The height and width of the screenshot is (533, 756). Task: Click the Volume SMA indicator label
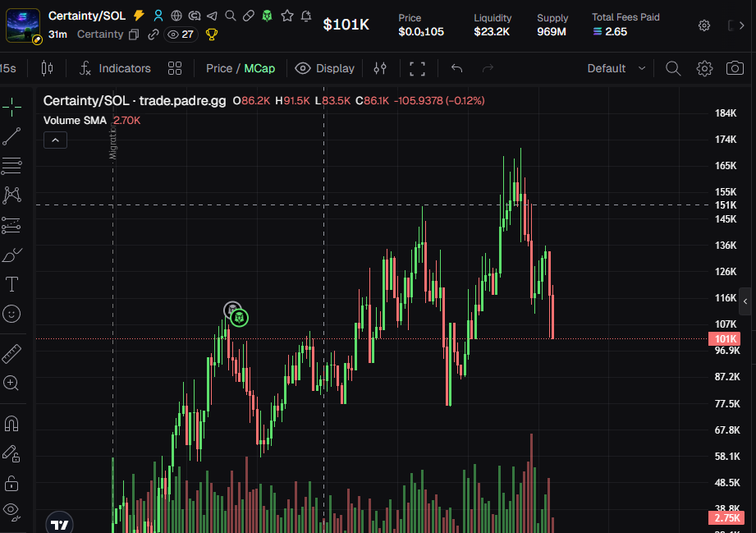click(x=75, y=121)
